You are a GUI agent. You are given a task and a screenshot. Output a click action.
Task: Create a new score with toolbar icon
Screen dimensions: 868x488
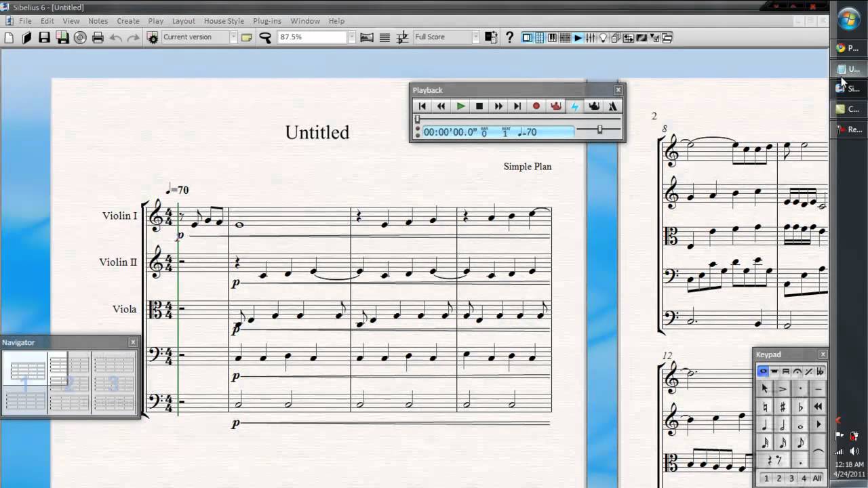(9, 37)
